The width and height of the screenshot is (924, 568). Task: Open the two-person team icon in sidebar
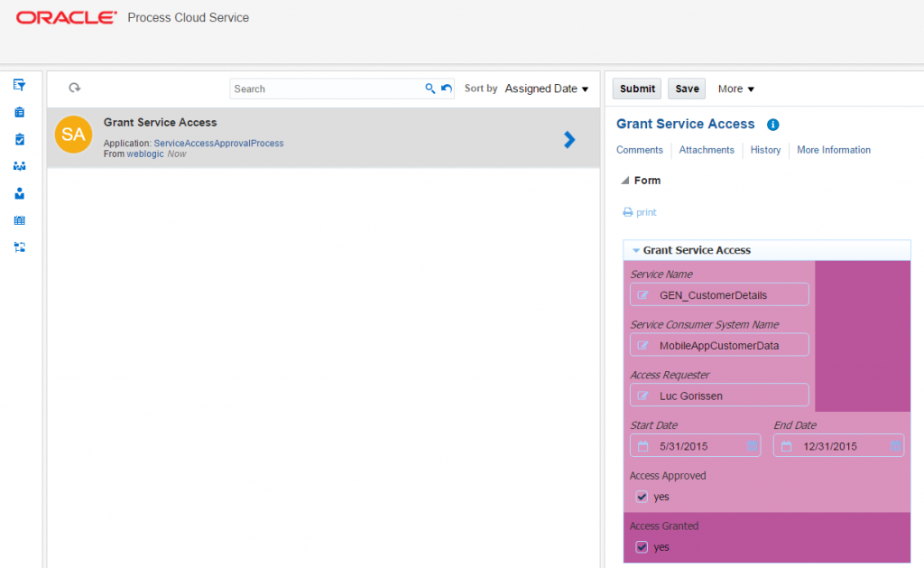pyautogui.click(x=19, y=166)
